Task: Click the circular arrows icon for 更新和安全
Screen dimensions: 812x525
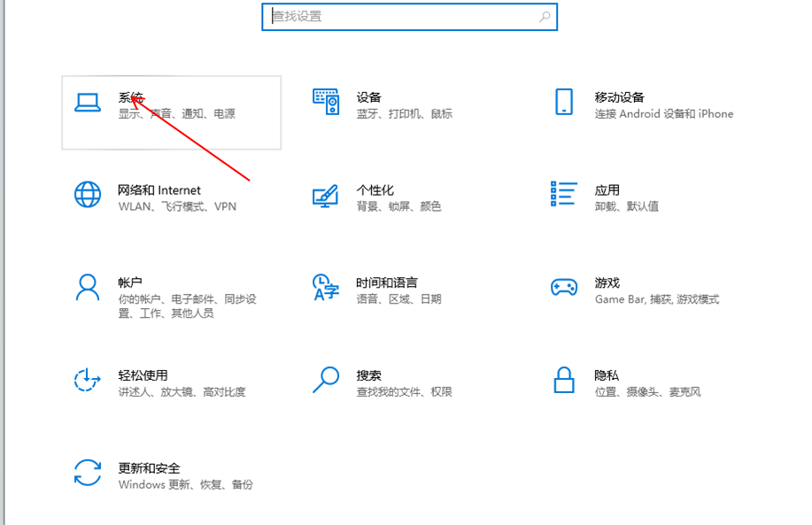Action: 88,473
